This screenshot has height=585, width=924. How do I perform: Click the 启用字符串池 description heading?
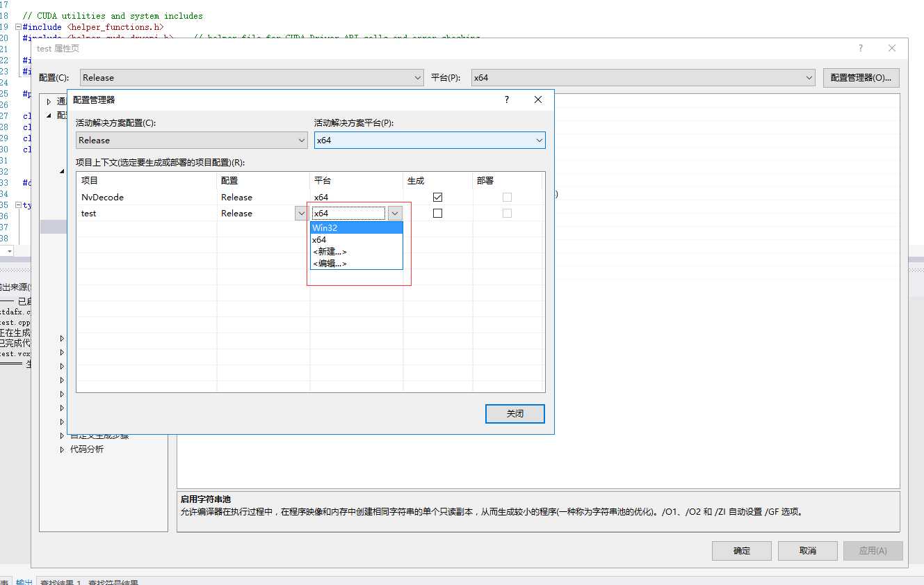click(x=205, y=499)
